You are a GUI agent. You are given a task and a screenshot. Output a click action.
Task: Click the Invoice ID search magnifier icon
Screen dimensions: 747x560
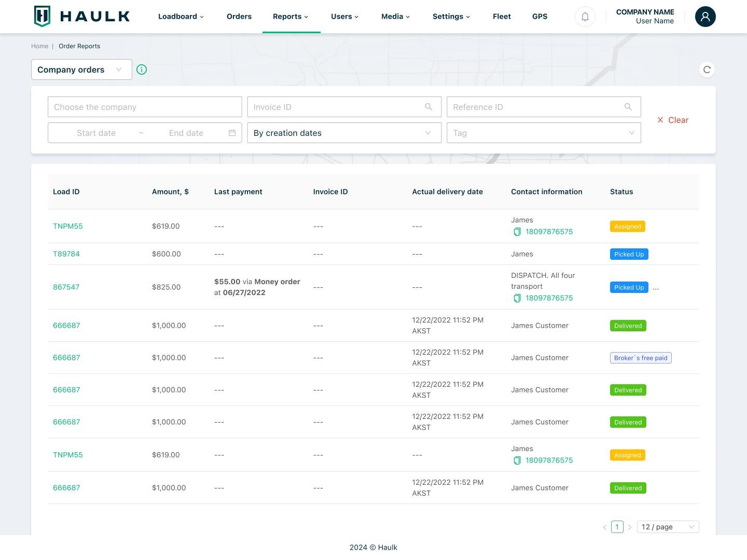point(428,107)
